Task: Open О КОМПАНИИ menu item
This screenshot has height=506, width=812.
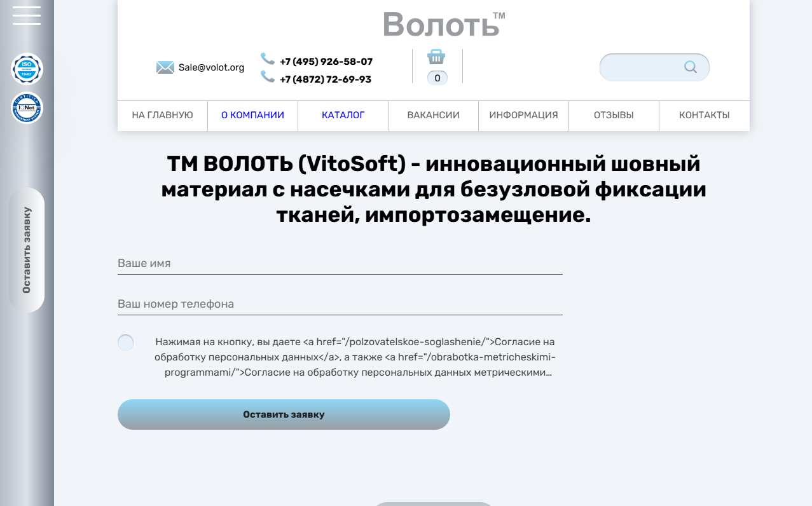Action: point(253,115)
